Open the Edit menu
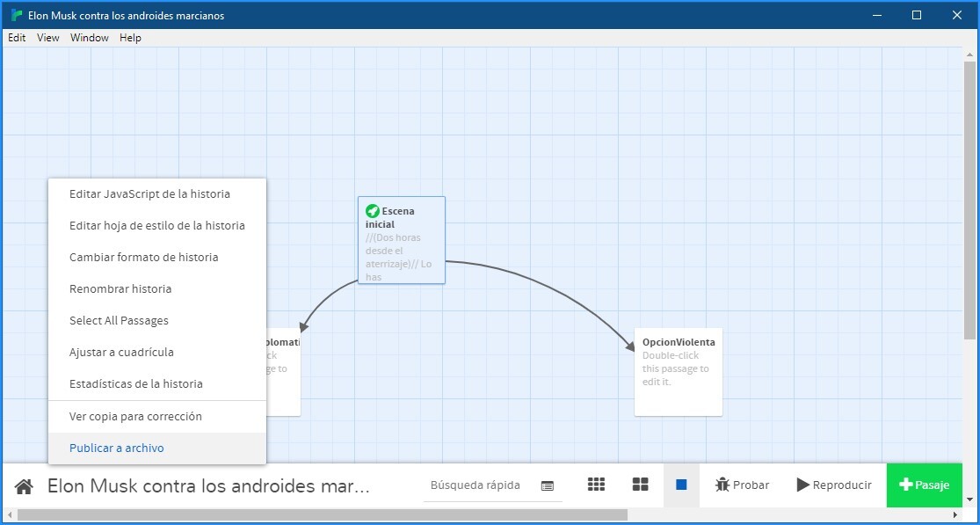 (x=16, y=38)
